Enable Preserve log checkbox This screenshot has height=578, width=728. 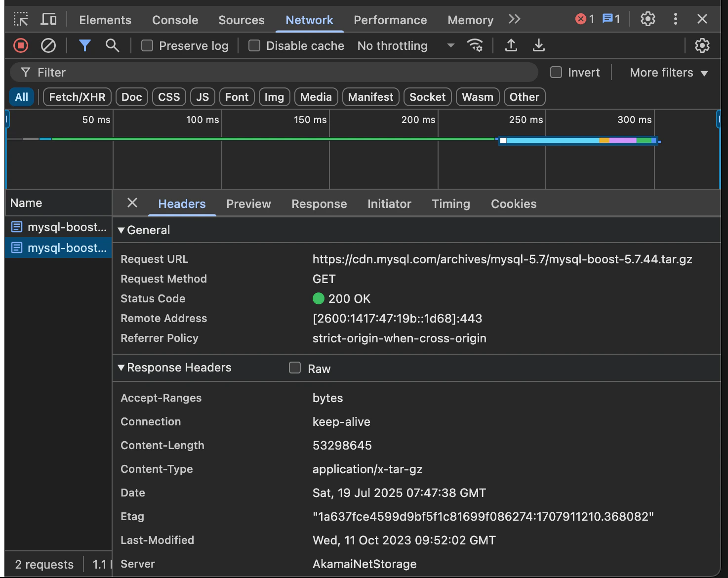(x=147, y=46)
